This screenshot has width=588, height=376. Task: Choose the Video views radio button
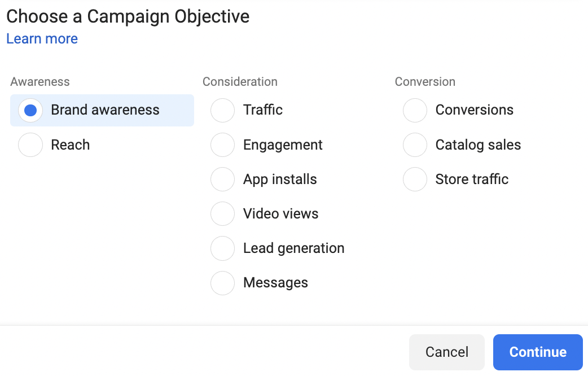(222, 214)
